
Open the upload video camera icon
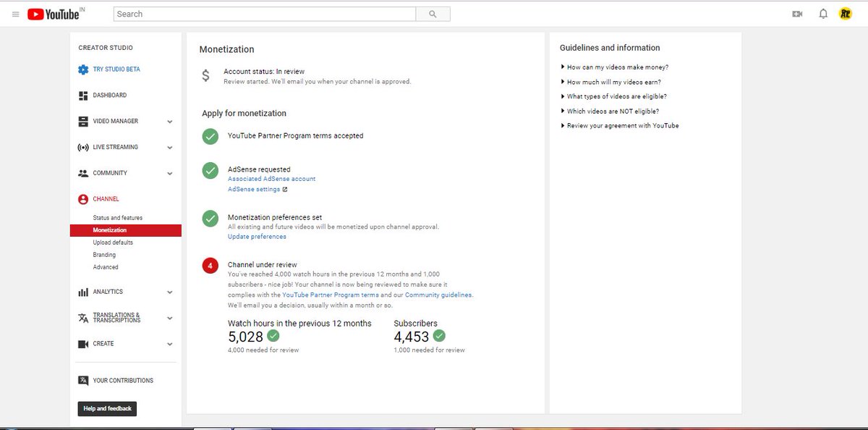point(798,14)
